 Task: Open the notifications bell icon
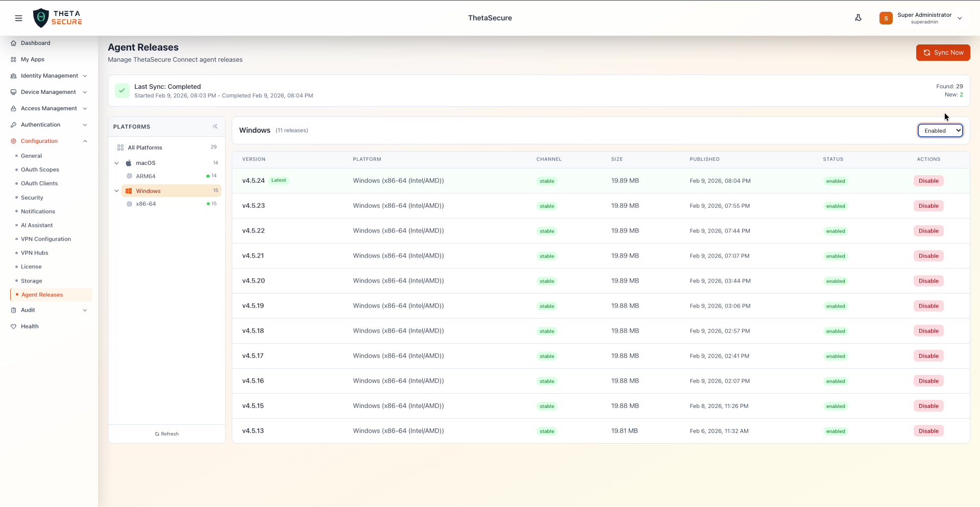coord(859,17)
